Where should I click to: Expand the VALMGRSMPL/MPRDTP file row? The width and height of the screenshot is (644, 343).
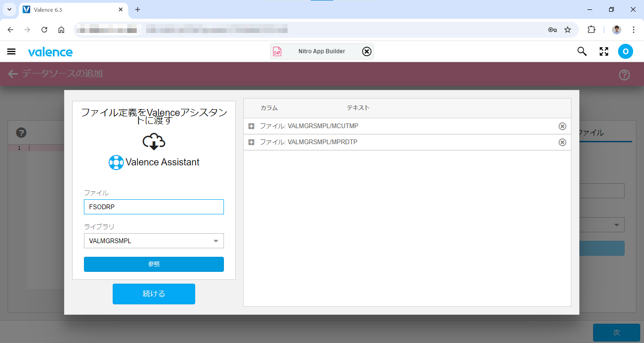pos(251,142)
